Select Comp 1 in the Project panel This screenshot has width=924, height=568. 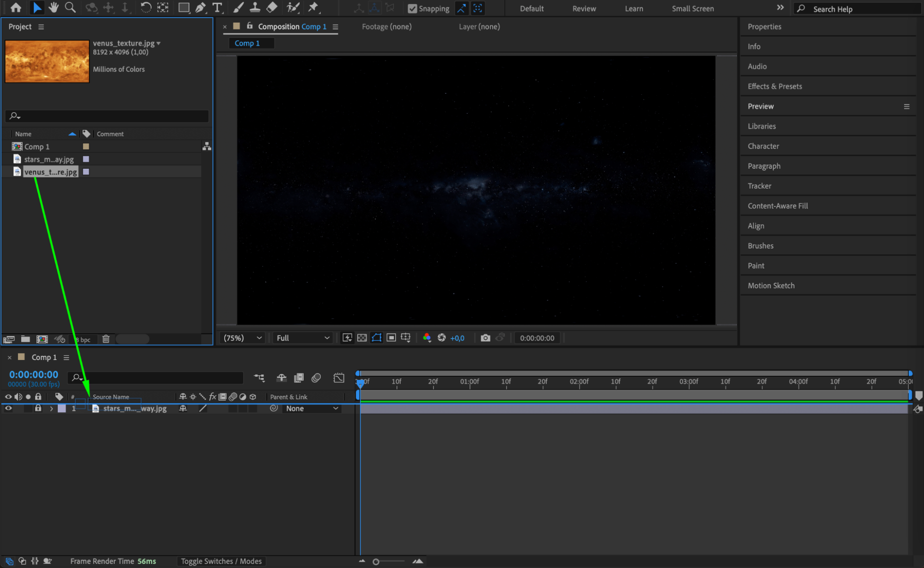pos(37,147)
